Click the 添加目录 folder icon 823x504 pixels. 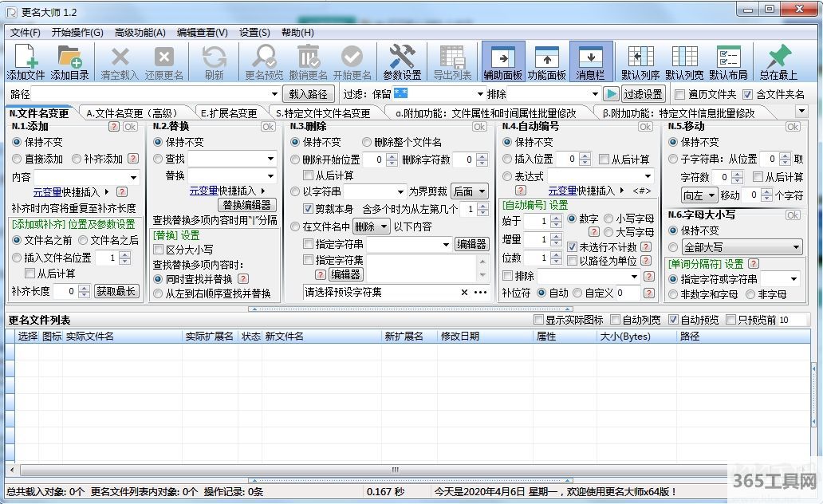point(69,57)
